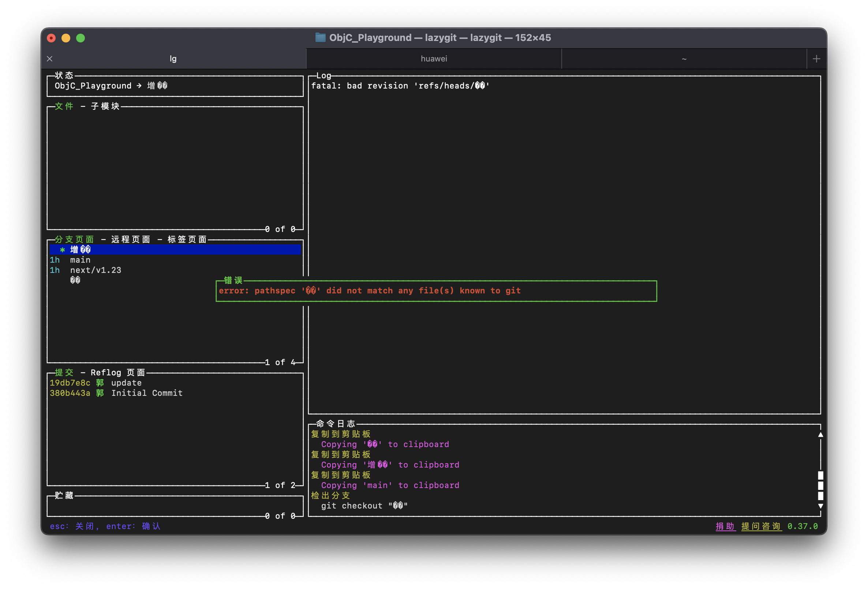Select commit 19db7e8c update

pyautogui.click(x=175, y=383)
